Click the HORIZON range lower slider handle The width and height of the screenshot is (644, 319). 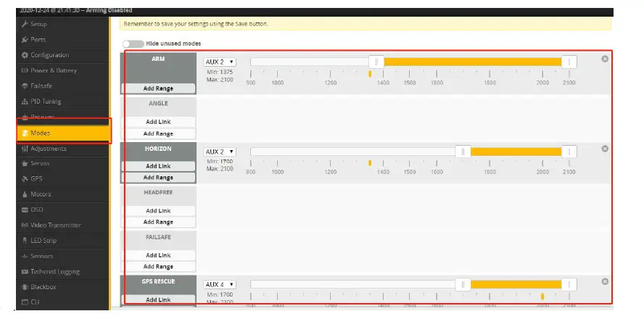(x=463, y=152)
